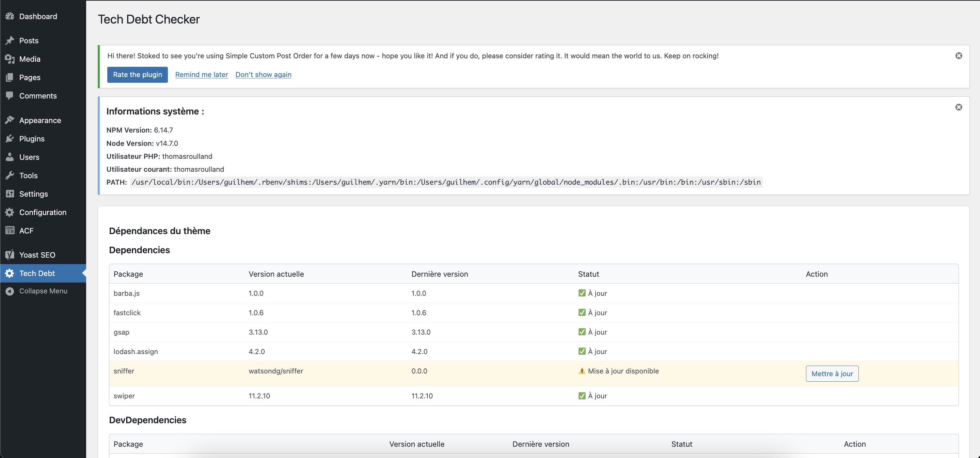
Task: Click the green check icon for barba.js
Action: [x=582, y=293]
